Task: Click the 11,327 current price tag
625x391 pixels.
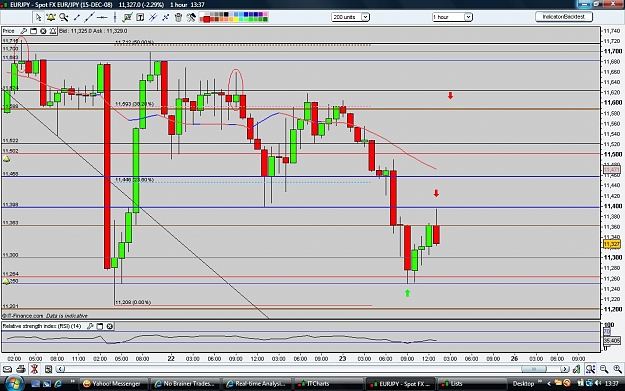Action: click(x=611, y=244)
